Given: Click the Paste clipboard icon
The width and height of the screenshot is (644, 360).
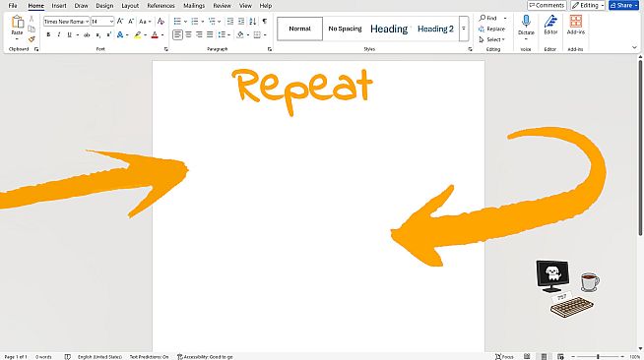Looking at the screenshot, I should click(x=18, y=23).
